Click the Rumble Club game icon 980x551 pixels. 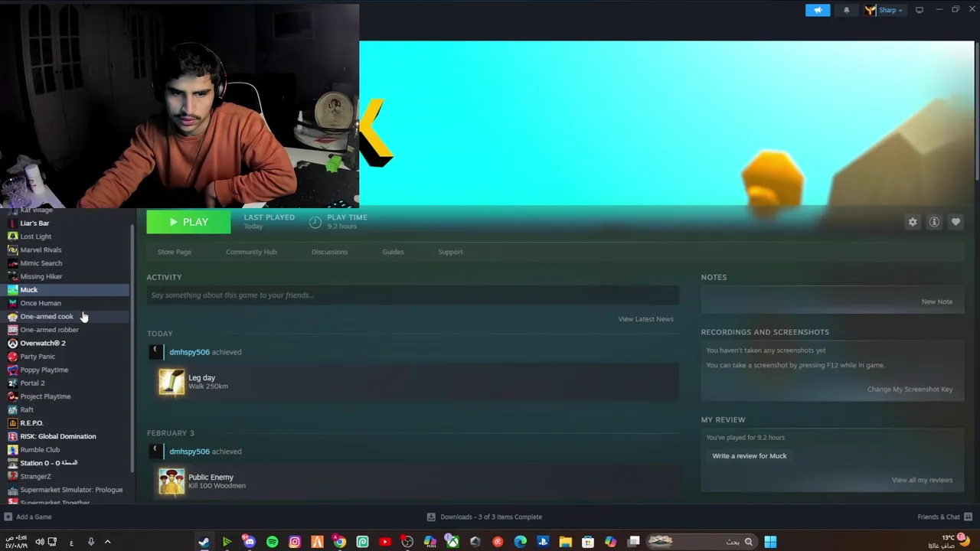pos(12,450)
